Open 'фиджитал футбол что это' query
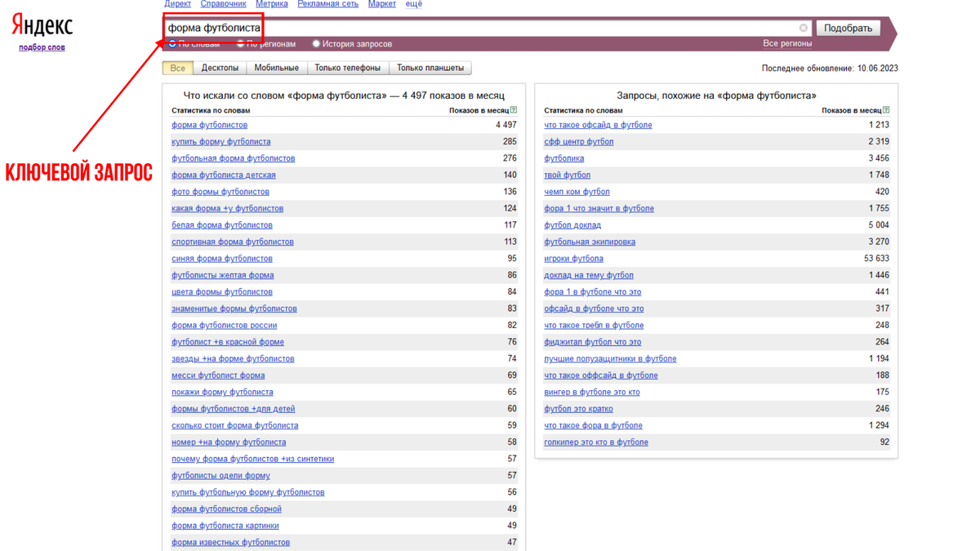This screenshot has width=980, height=551. pyautogui.click(x=593, y=342)
